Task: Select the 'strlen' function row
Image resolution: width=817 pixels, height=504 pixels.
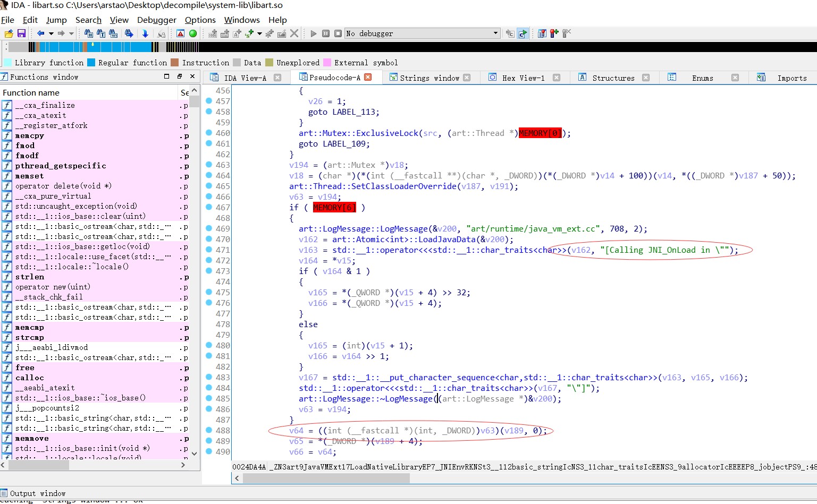Action: pyautogui.click(x=96, y=277)
